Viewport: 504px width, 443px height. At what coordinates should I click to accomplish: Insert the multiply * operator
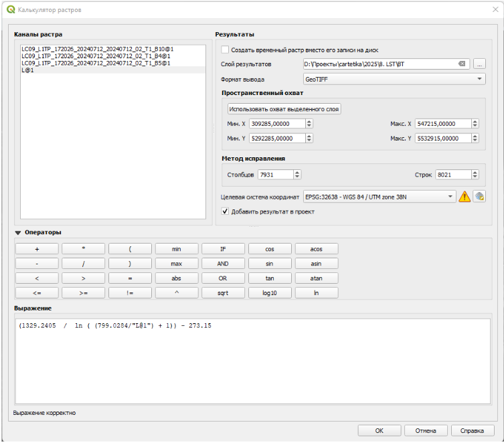[x=83, y=249]
